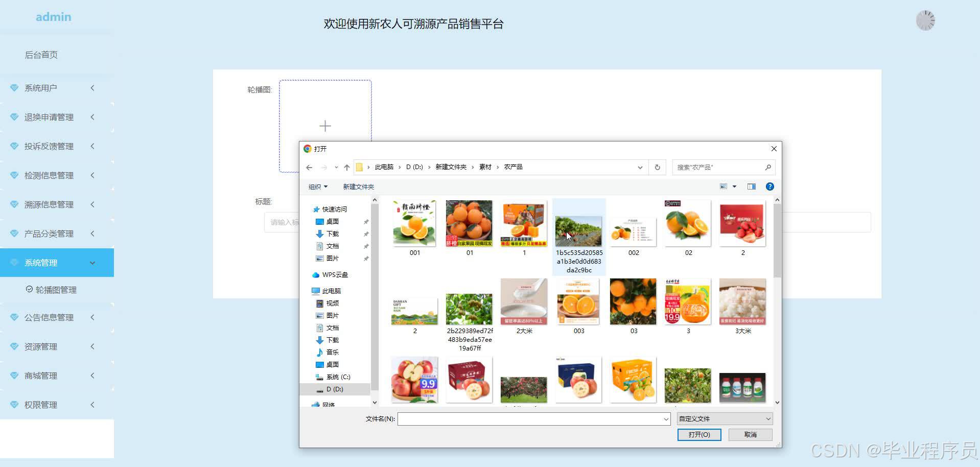Image resolution: width=980 pixels, height=467 pixels.
Task: Unpin 文档 from Quick access
Action: coord(366,246)
